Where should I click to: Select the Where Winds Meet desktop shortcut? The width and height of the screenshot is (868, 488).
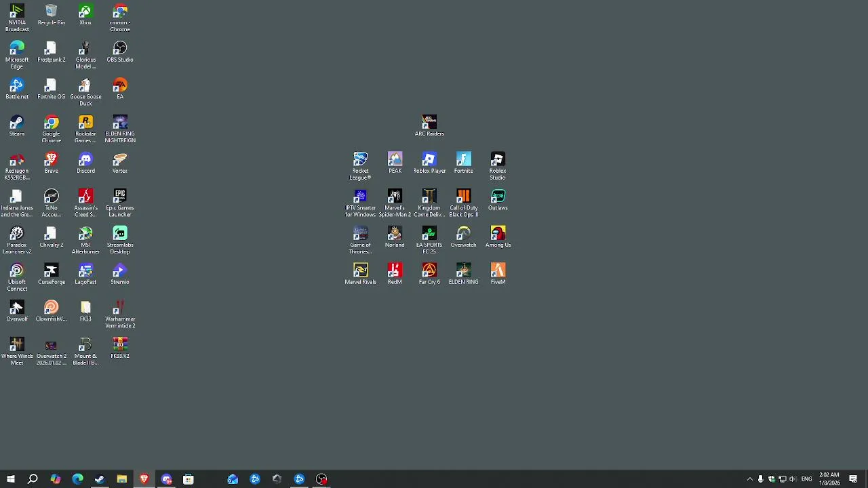pyautogui.click(x=17, y=352)
